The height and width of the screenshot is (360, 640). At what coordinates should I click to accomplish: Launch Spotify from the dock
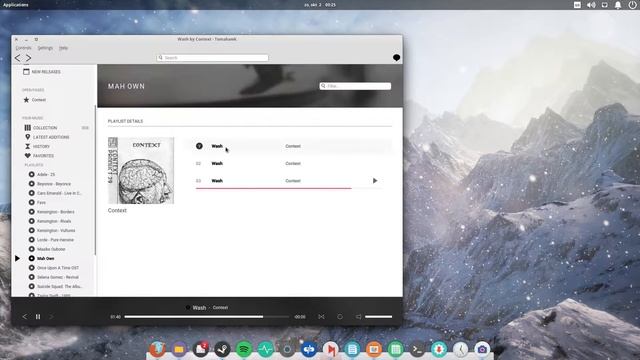(x=244, y=349)
